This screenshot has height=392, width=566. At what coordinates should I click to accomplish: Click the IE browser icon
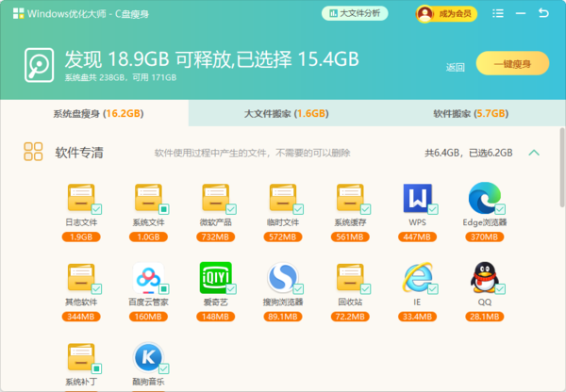tap(416, 278)
